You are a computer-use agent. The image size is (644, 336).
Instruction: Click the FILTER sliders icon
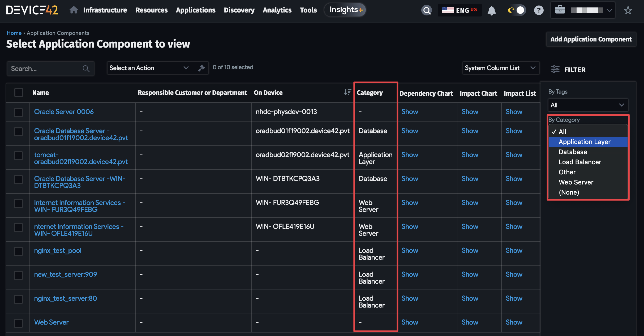[x=555, y=69]
